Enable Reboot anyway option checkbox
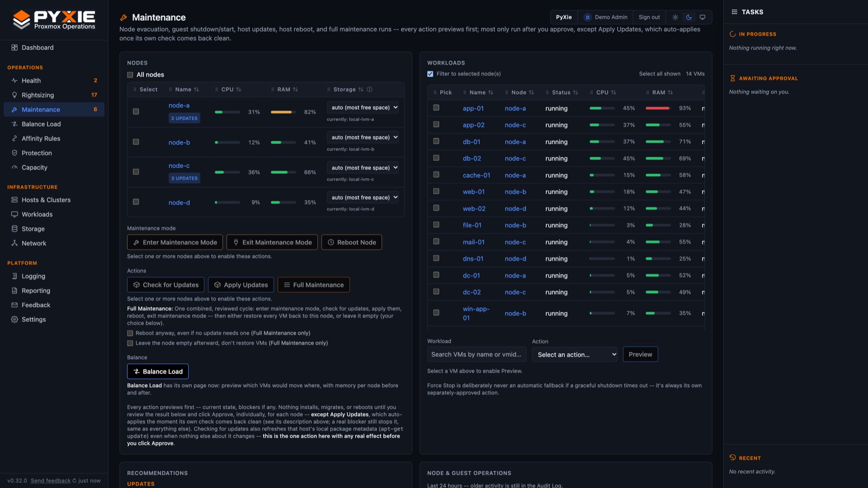The height and width of the screenshot is (488, 868). click(x=130, y=333)
